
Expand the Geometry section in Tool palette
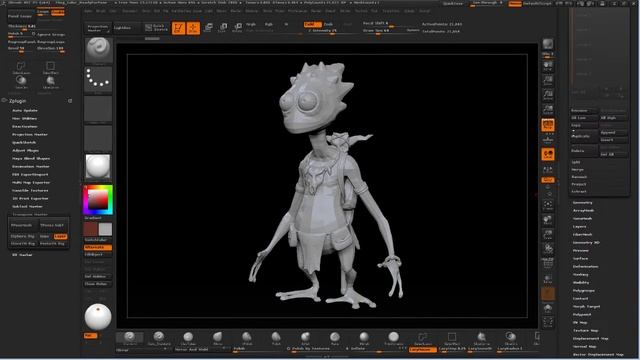point(582,203)
